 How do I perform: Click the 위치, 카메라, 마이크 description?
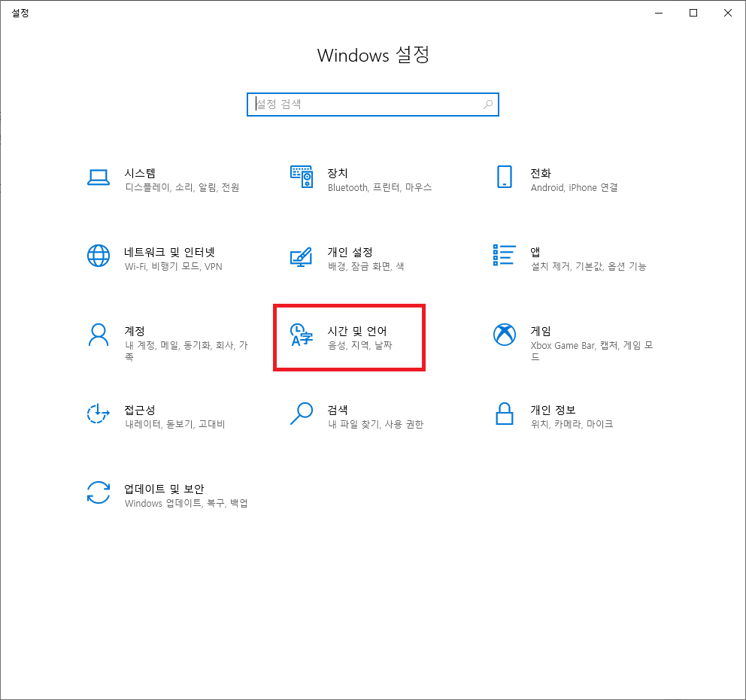(x=572, y=424)
